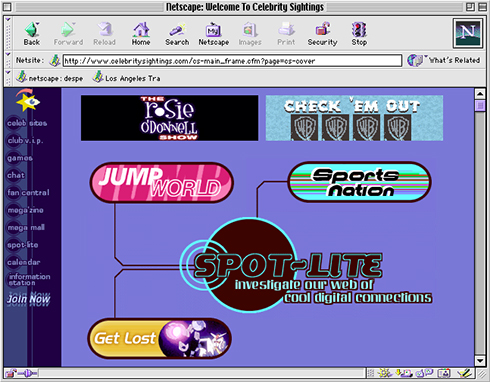Image resolution: width=490 pixels, height=382 pixels.
Task: Collapse the navigation toolbar handle
Action: tap(8, 32)
